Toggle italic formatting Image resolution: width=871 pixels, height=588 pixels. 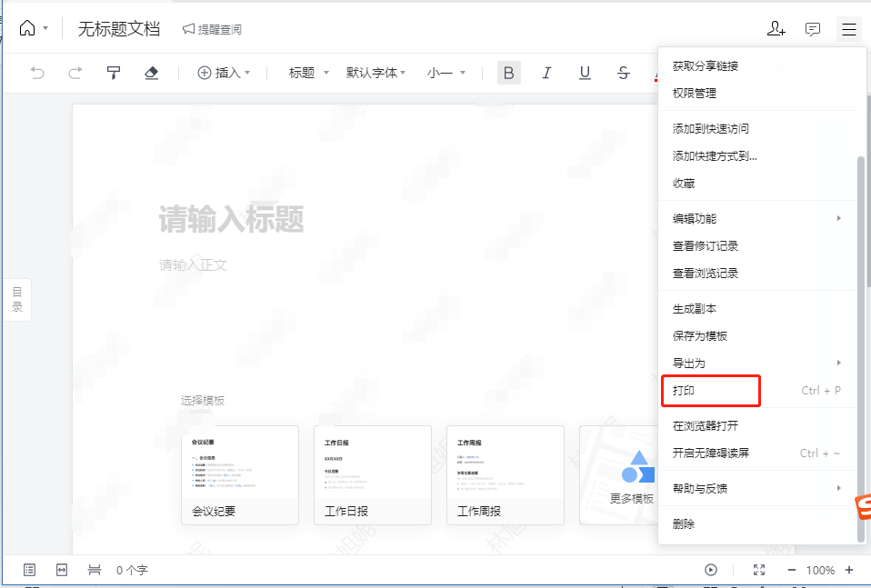(x=546, y=73)
